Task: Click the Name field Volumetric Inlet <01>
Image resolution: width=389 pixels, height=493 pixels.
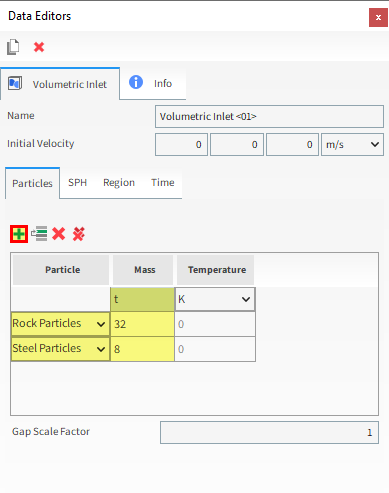Action: [269, 117]
